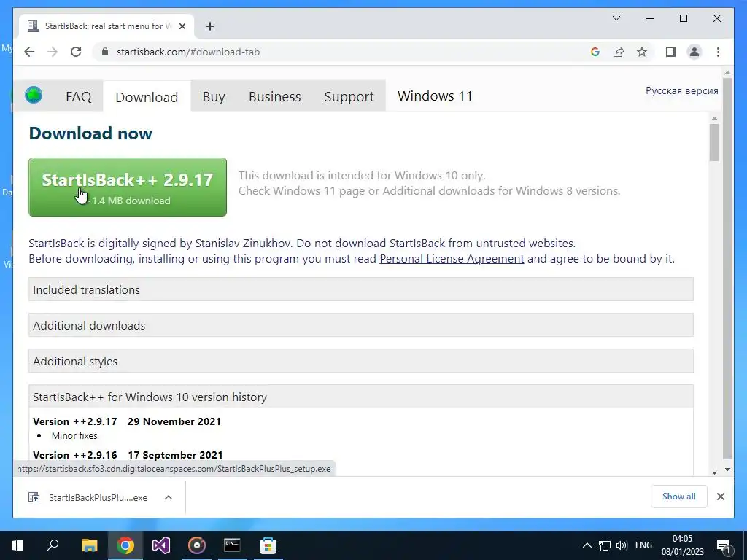This screenshot has width=747, height=560.
Task: Open the taskbar clock showing 04:05
Action: pos(682,545)
